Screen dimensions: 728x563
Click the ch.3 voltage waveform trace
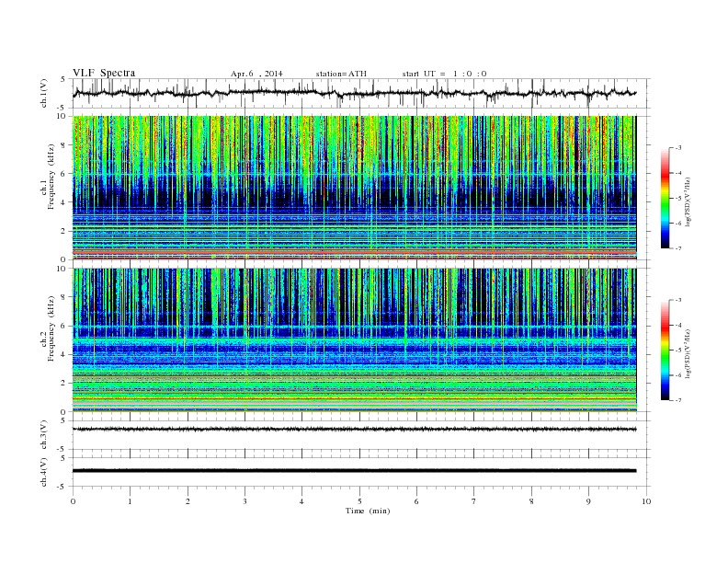click(354, 429)
